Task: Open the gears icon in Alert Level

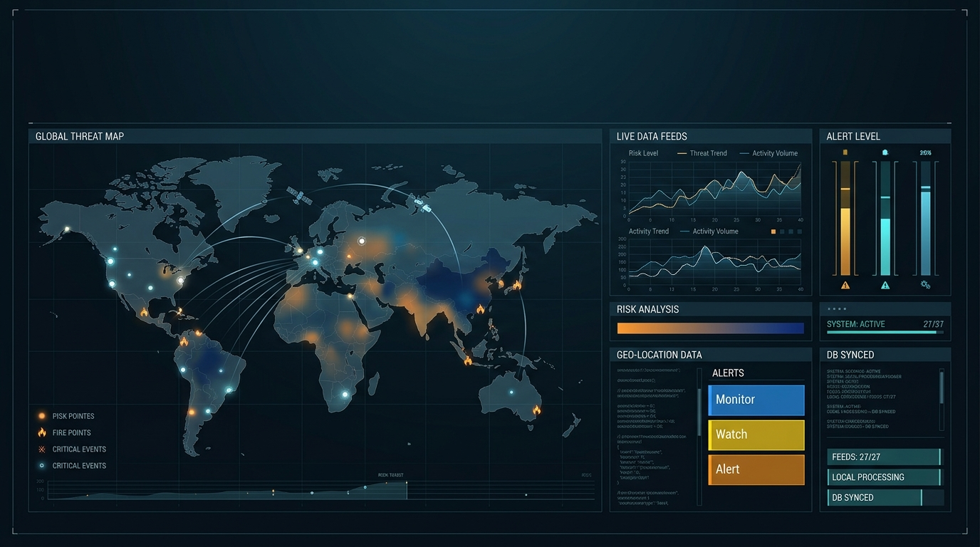Action: pyautogui.click(x=925, y=285)
